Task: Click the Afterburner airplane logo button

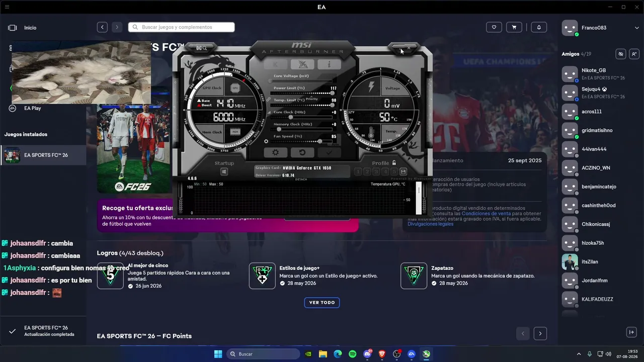Action: [302, 64]
